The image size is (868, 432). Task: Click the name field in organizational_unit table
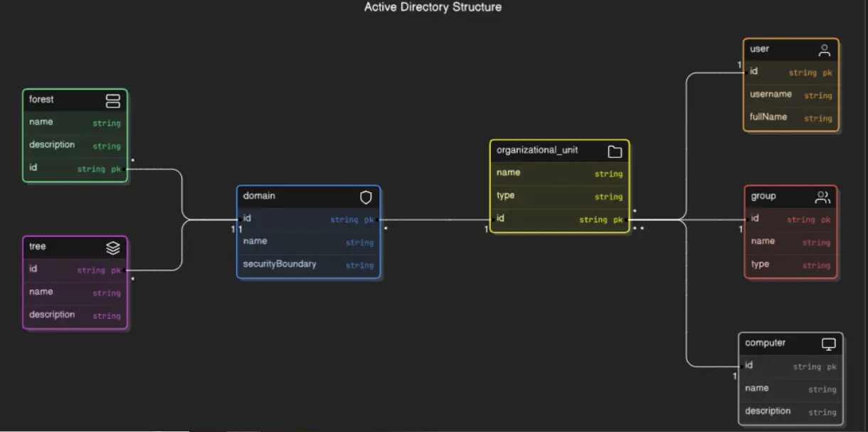click(x=559, y=173)
